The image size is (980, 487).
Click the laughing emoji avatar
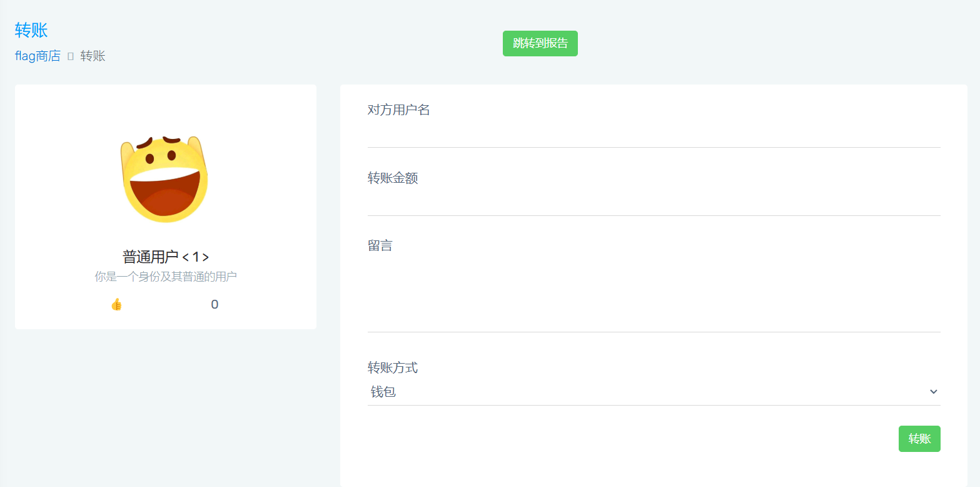click(164, 178)
